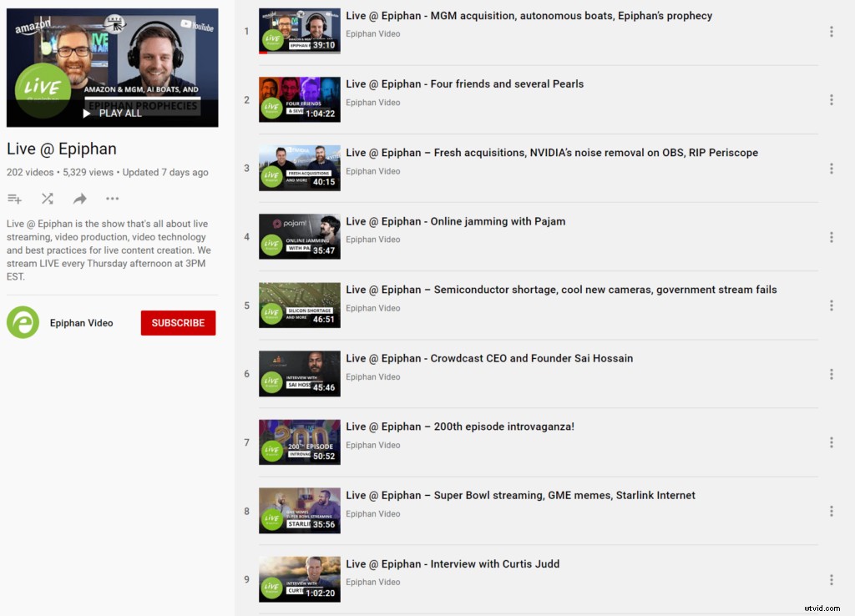Screen dimensions: 855x616
Task: Open options menu for the MGM acquisition video
Action: tap(832, 31)
